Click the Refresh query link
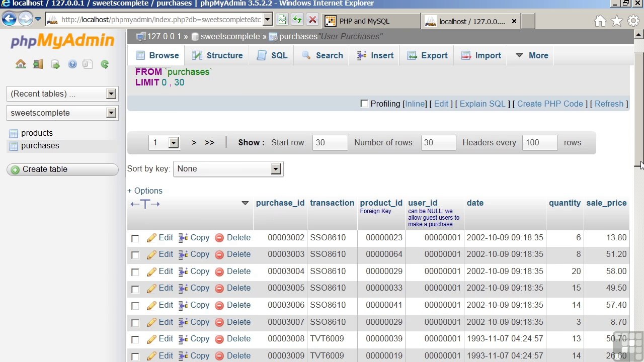The width and height of the screenshot is (644, 362). pyautogui.click(x=609, y=104)
